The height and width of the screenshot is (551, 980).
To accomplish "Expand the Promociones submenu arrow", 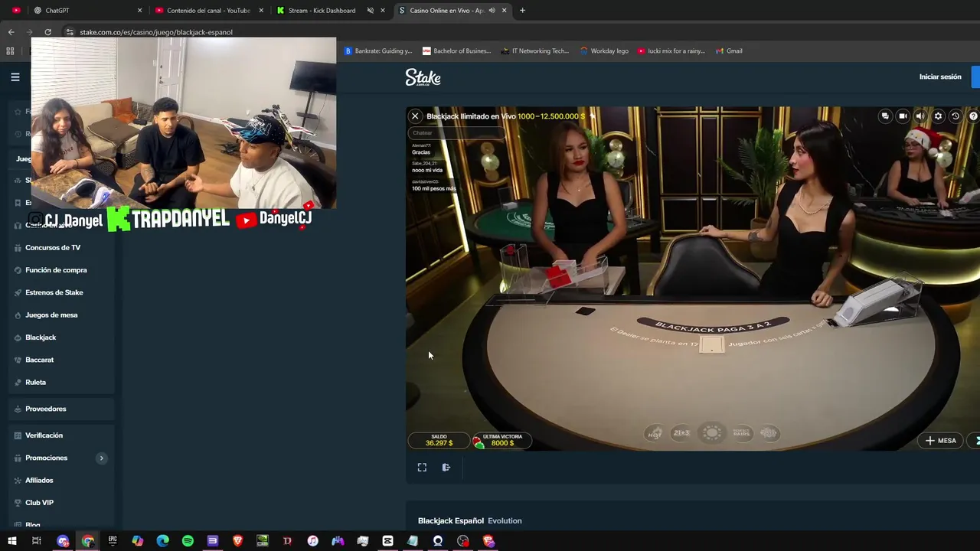I will [101, 458].
